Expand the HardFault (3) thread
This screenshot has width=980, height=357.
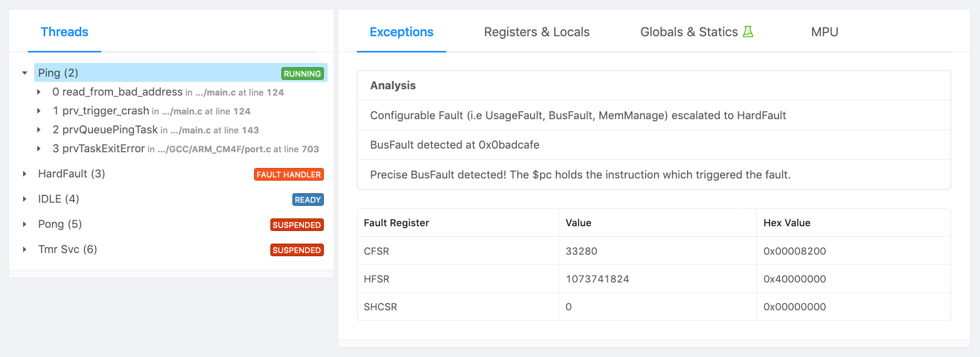click(25, 174)
